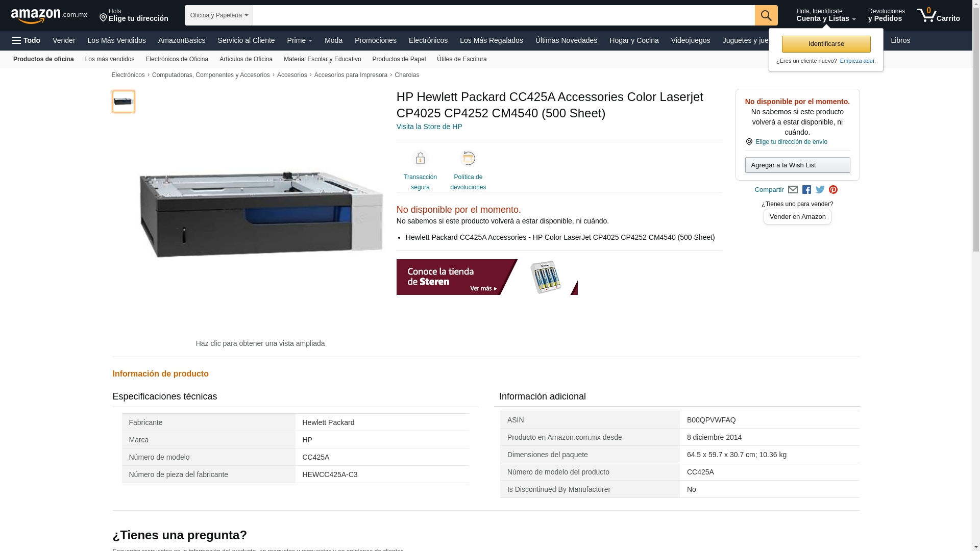Add product to the Wish List
Viewport: 980px width, 551px height.
[x=797, y=165]
